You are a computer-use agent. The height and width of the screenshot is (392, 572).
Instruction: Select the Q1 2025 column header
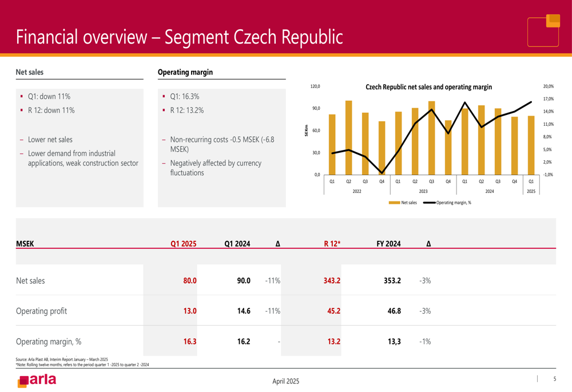184,243
